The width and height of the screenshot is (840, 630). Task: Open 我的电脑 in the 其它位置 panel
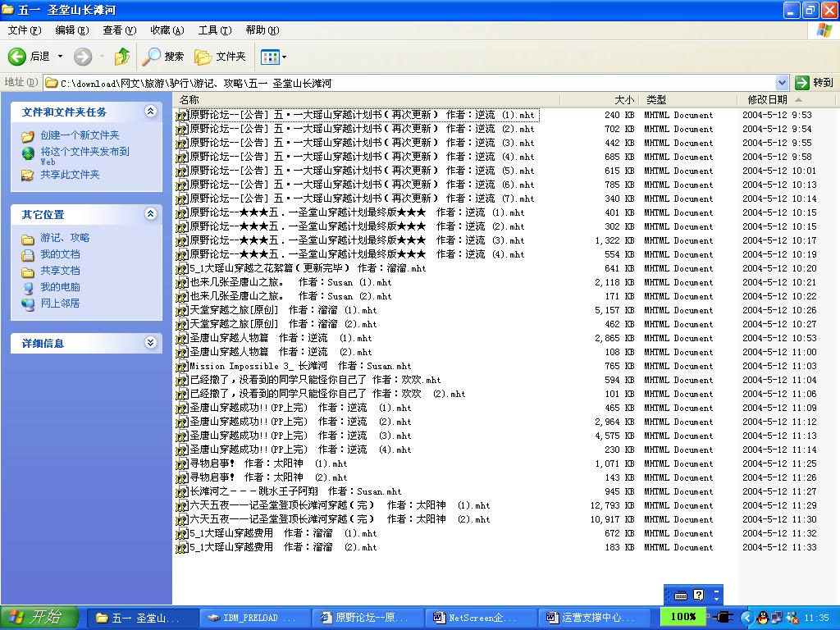pyautogui.click(x=60, y=287)
